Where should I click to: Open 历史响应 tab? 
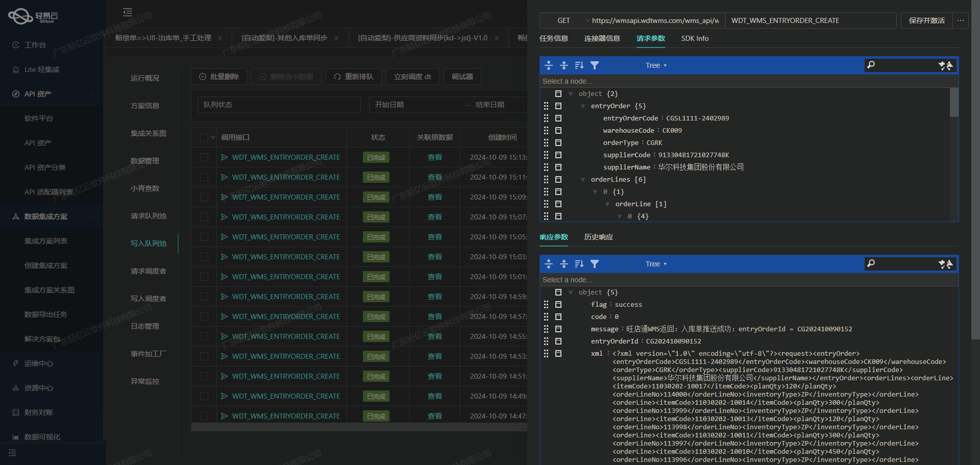(599, 237)
